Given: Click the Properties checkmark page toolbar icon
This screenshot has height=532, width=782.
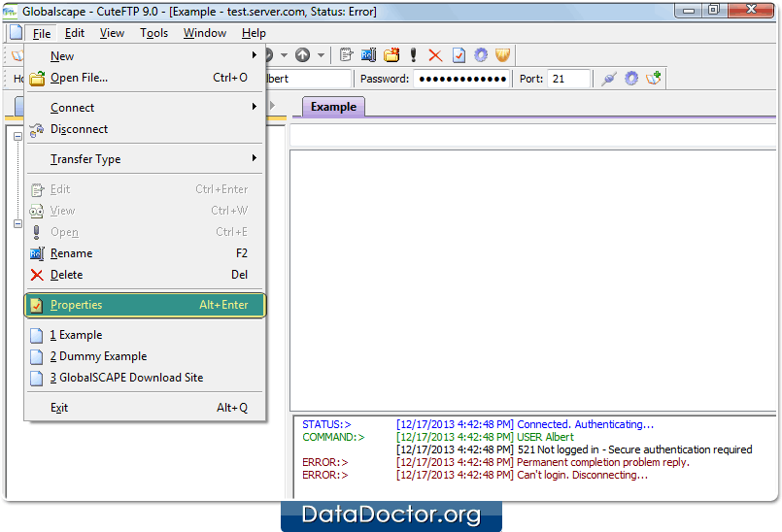Looking at the screenshot, I should coord(459,54).
